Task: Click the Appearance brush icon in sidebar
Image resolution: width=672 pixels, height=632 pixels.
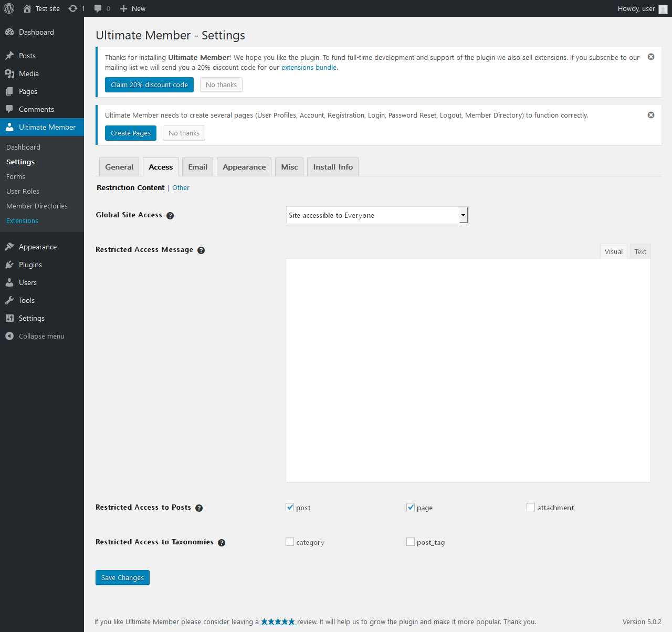Action: click(9, 247)
